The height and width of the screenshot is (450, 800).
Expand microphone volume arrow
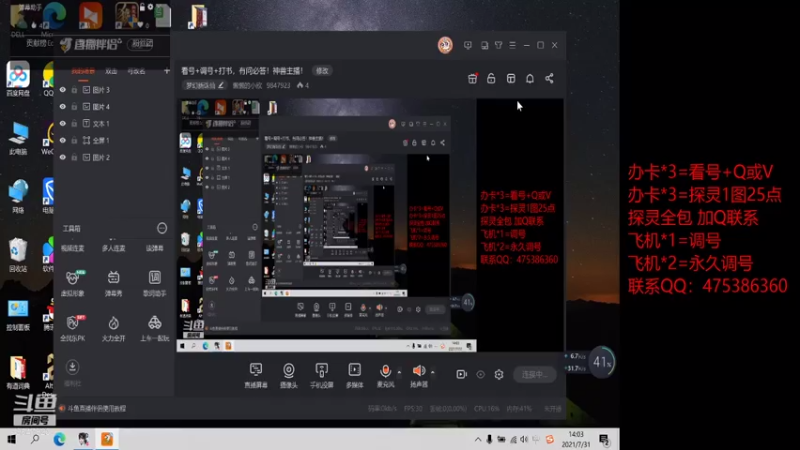(x=399, y=372)
